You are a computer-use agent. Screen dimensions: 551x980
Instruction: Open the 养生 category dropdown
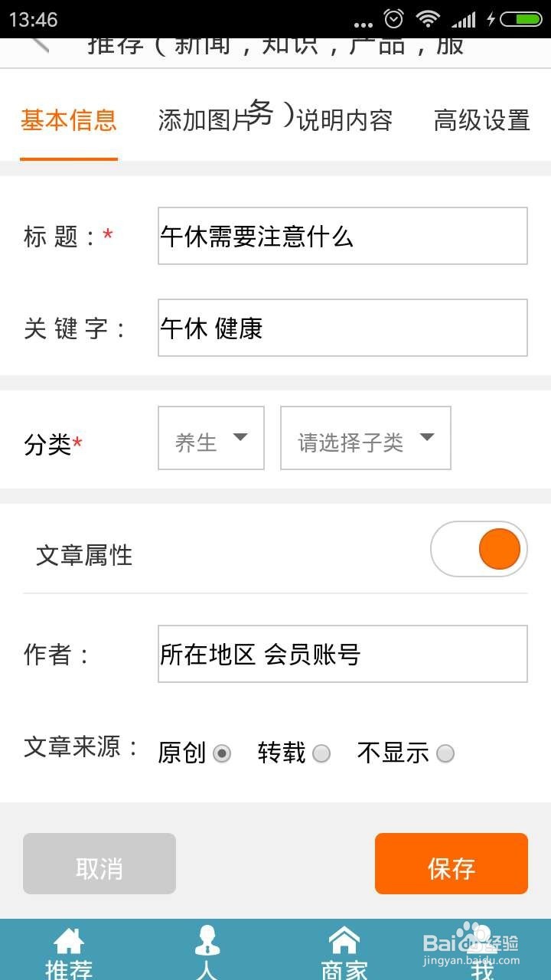pos(211,438)
